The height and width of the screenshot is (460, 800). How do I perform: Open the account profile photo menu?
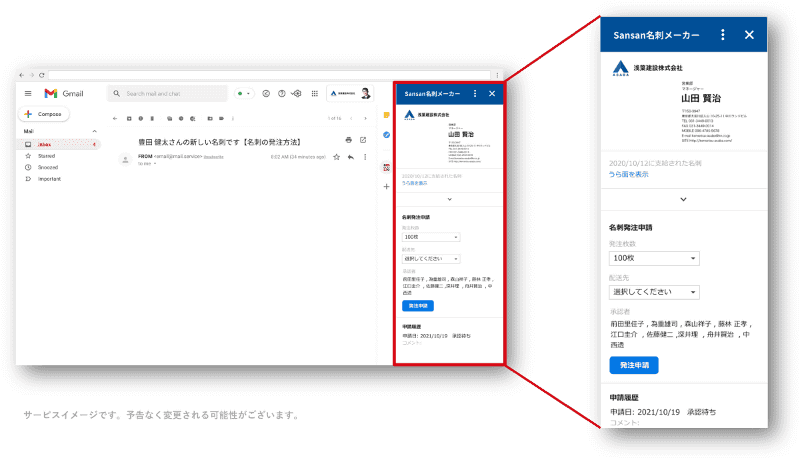365,93
